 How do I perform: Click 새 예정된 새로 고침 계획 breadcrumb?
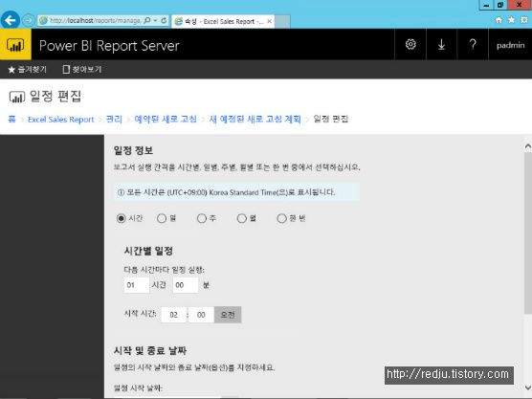click(x=255, y=119)
